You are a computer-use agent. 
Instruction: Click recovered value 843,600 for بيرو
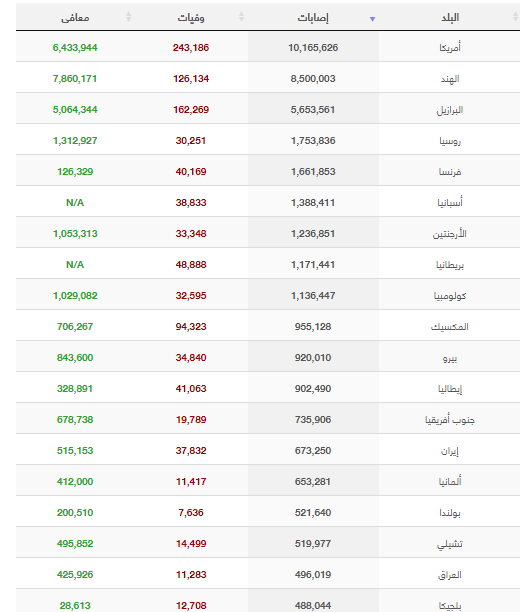pyautogui.click(x=75, y=358)
